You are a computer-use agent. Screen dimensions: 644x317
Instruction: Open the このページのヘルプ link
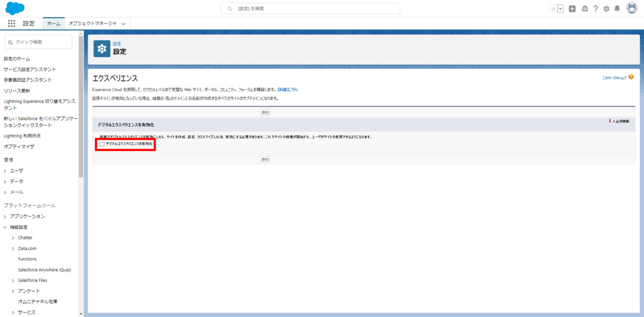614,78
